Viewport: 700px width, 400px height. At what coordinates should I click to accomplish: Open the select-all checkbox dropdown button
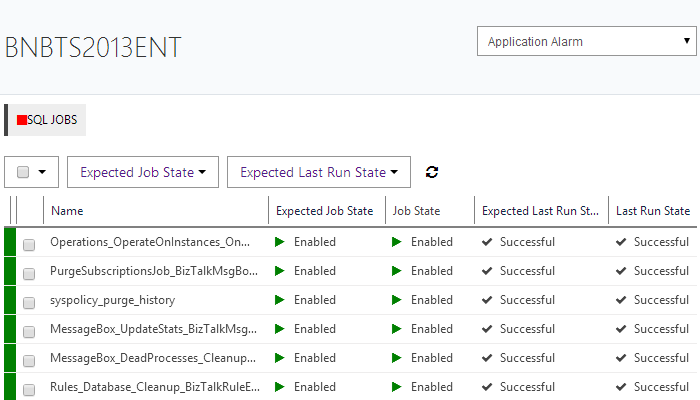pyautogui.click(x=42, y=172)
